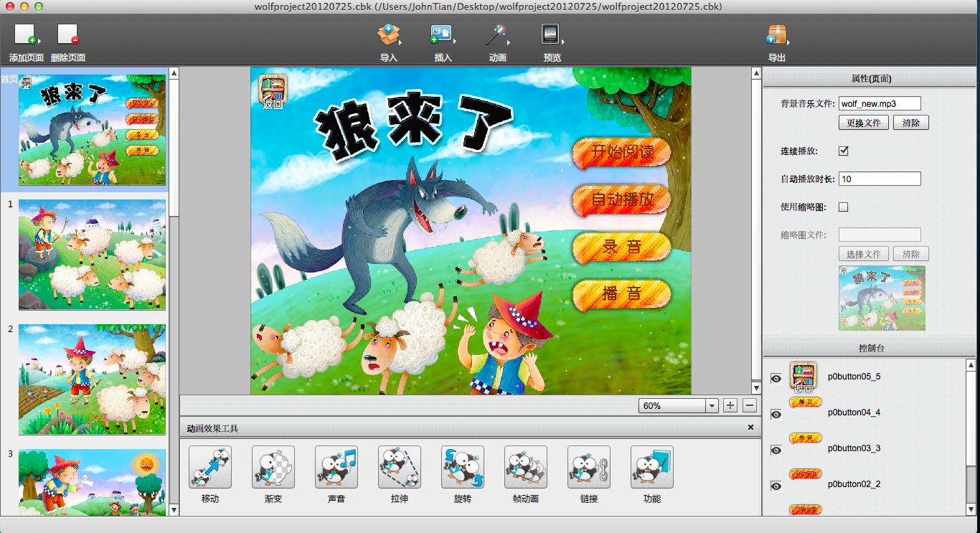This screenshot has height=533, width=980.
Task: Select the 链接 link tool
Action: click(589, 467)
